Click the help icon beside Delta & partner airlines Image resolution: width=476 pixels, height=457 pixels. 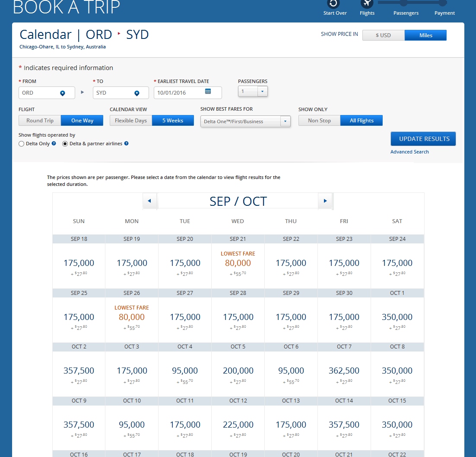pyautogui.click(x=127, y=144)
